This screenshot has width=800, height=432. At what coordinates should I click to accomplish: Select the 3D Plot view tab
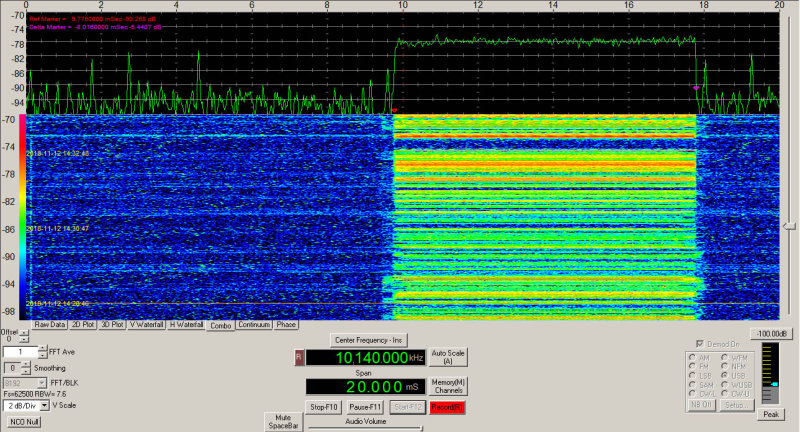pos(112,324)
